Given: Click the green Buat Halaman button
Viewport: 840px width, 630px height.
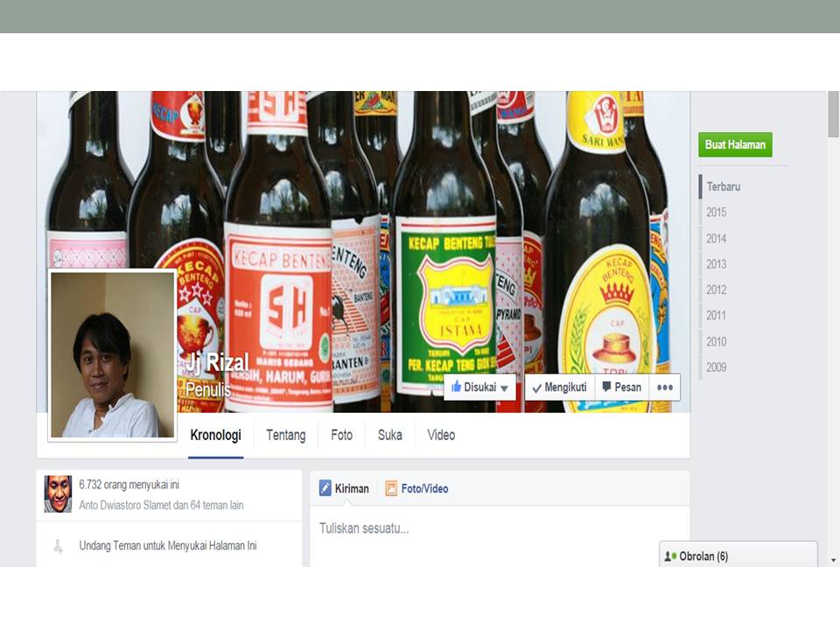Looking at the screenshot, I should click(x=735, y=144).
